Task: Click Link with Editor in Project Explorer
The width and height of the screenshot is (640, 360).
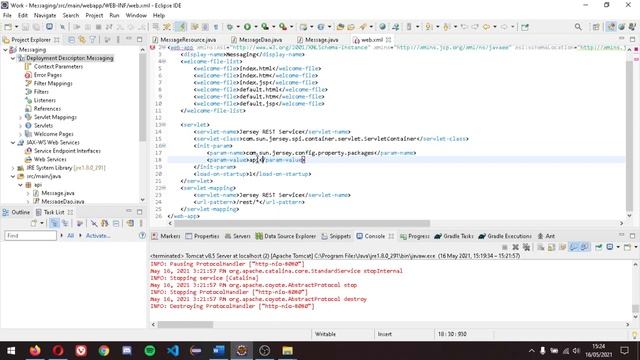Action: [x=82, y=40]
